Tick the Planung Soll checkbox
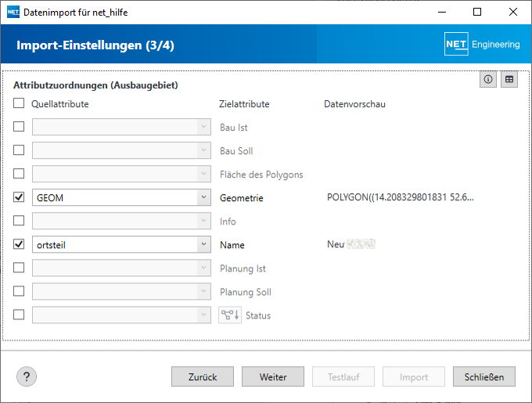532x403 pixels. [19, 291]
